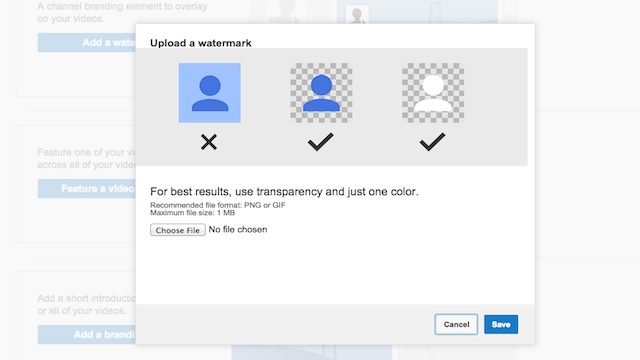The width and height of the screenshot is (640, 360).
Task: Click the checkmark under white transparent example
Action: tap(432, 142)
